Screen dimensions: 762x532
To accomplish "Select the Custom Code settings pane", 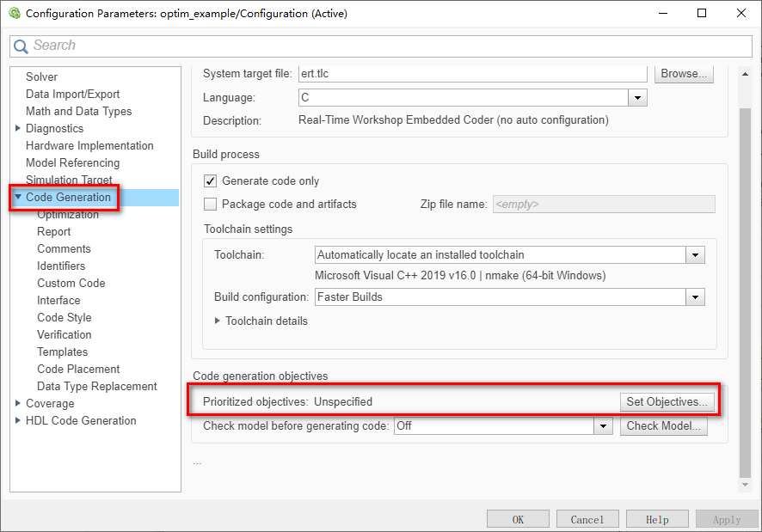I will point(71,283).
